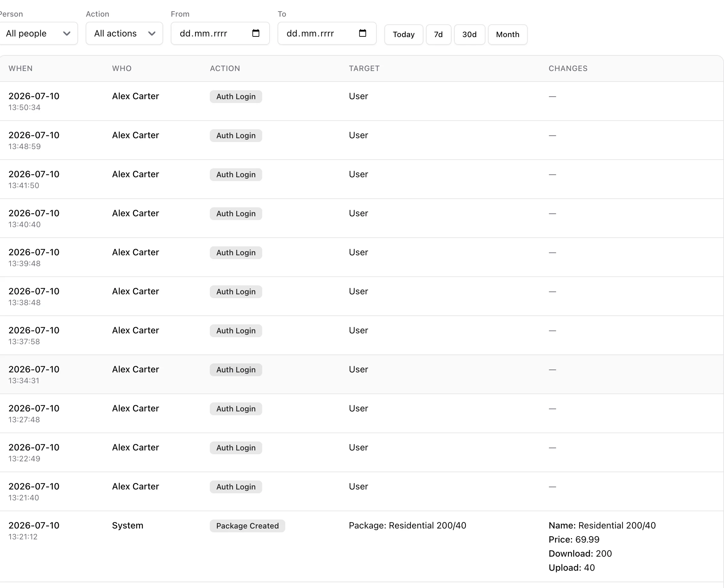Select the Auth Login badge at 13:48:59
Screen dimensions: 724x588
click(236, 136)
